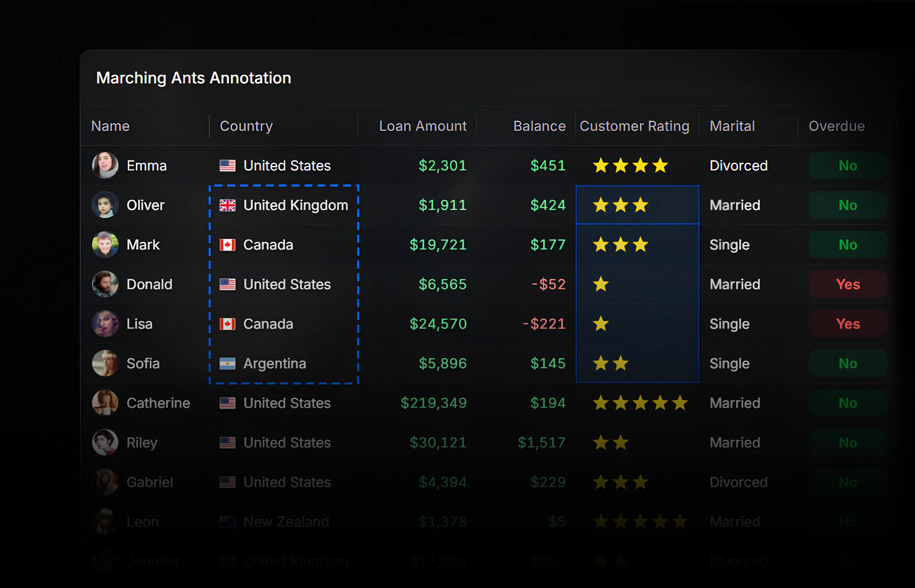Click the US flag in Emma's row

pyautogui.click(x=228, y=166)
